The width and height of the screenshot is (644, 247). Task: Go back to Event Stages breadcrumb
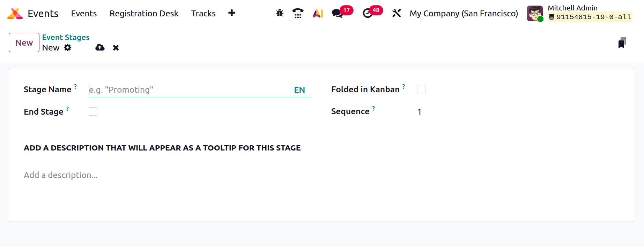[66, 37]
